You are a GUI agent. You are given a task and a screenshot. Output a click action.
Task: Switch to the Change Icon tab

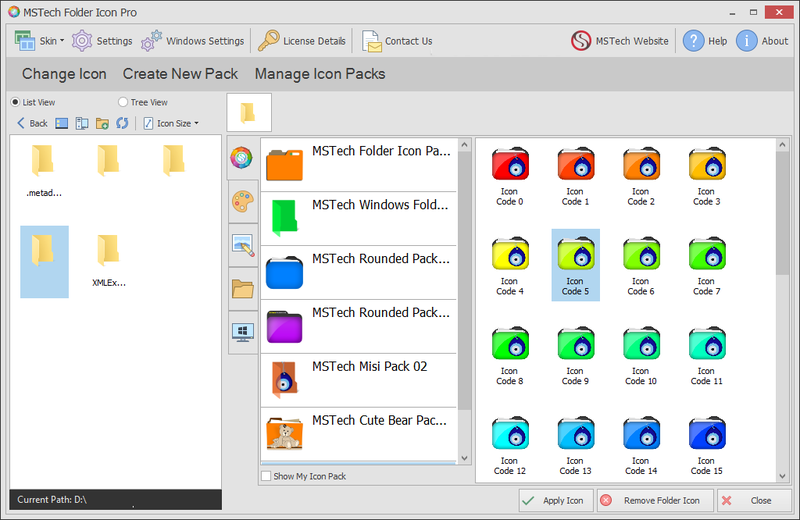[x=64, y=74]
